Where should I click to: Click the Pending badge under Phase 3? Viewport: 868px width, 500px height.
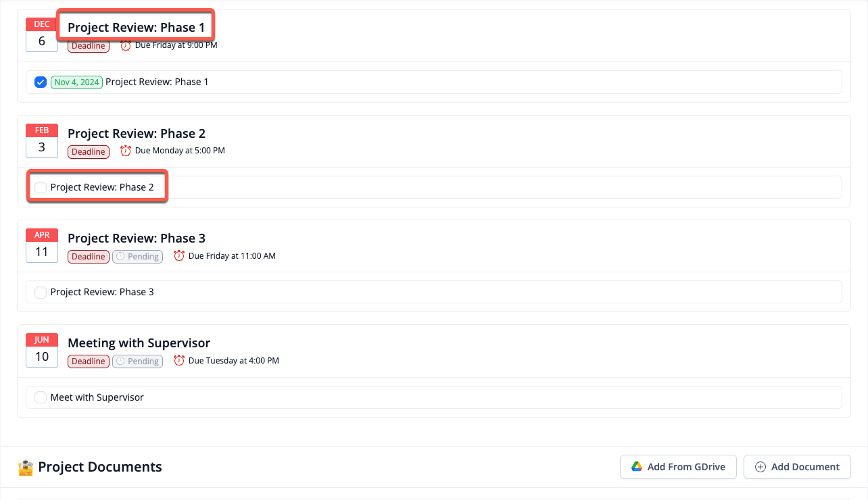point(137,257)
